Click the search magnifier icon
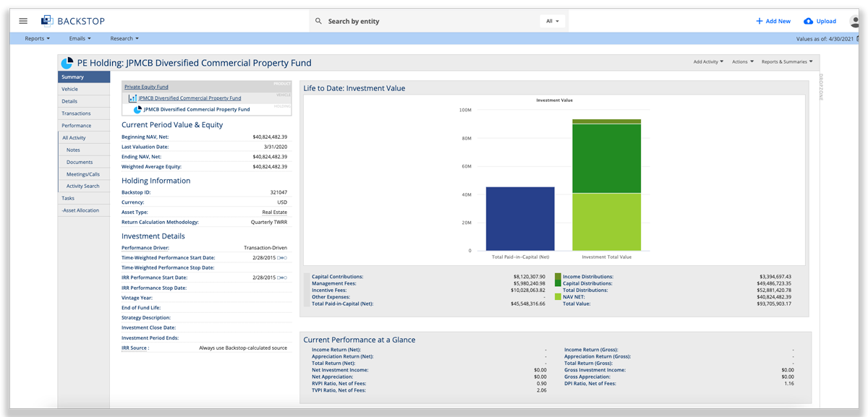The height and width of the screenshot is (417, 868). click(318, 21)
